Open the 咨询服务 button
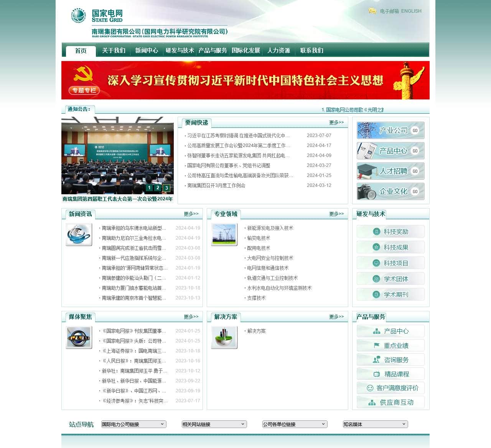491x448 pixels. [x=390, y=360]
